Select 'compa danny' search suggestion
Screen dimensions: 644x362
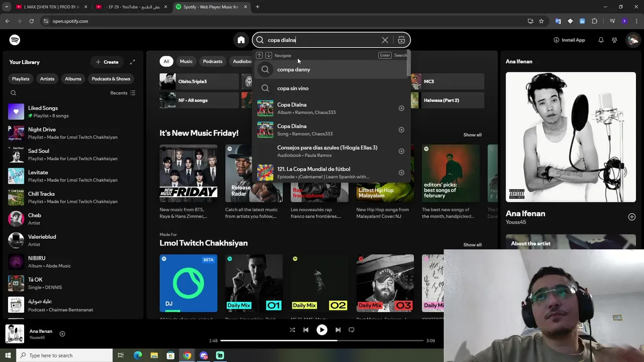331,69
